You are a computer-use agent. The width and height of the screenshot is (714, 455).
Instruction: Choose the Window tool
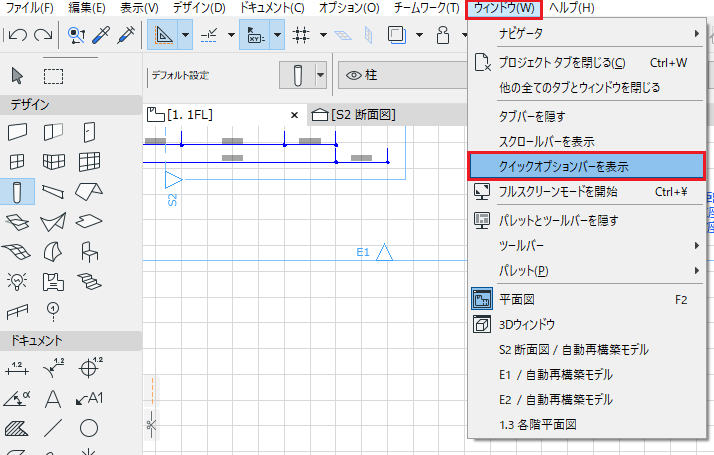point(17,162)
